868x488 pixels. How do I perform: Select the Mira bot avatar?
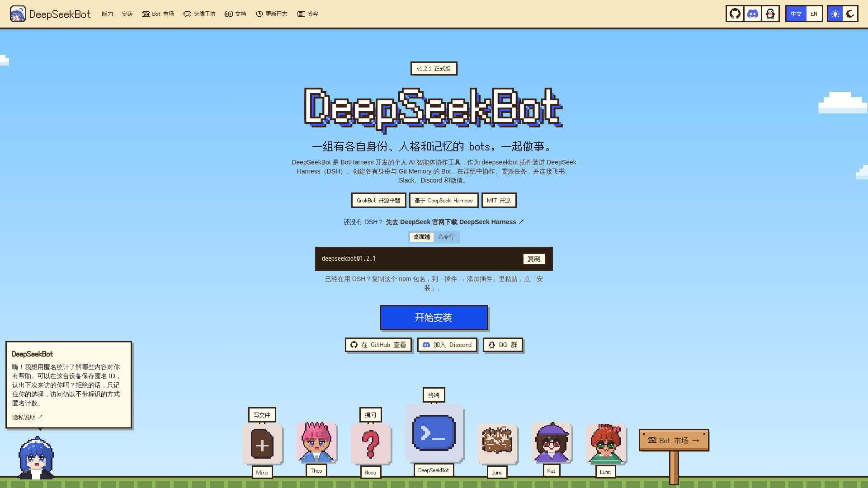262,444
